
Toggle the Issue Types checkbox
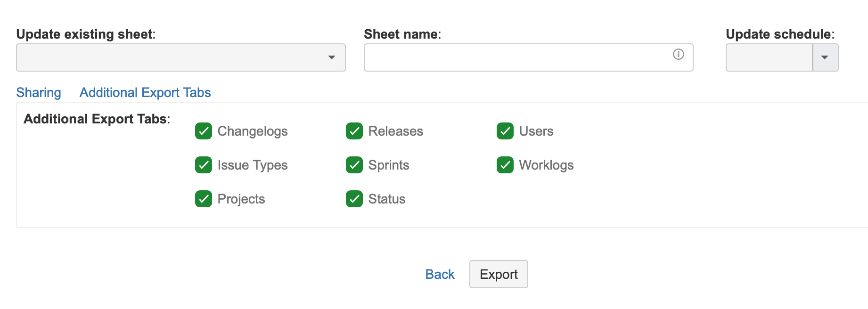[204, 165]
